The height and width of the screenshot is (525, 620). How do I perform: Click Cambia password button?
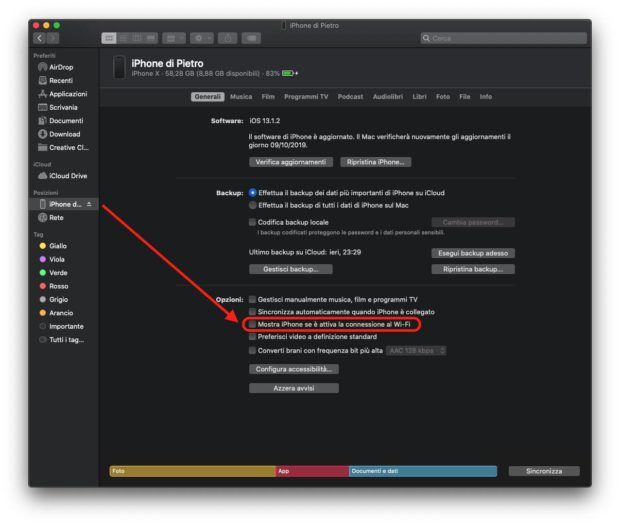click(x=473, y=223)
